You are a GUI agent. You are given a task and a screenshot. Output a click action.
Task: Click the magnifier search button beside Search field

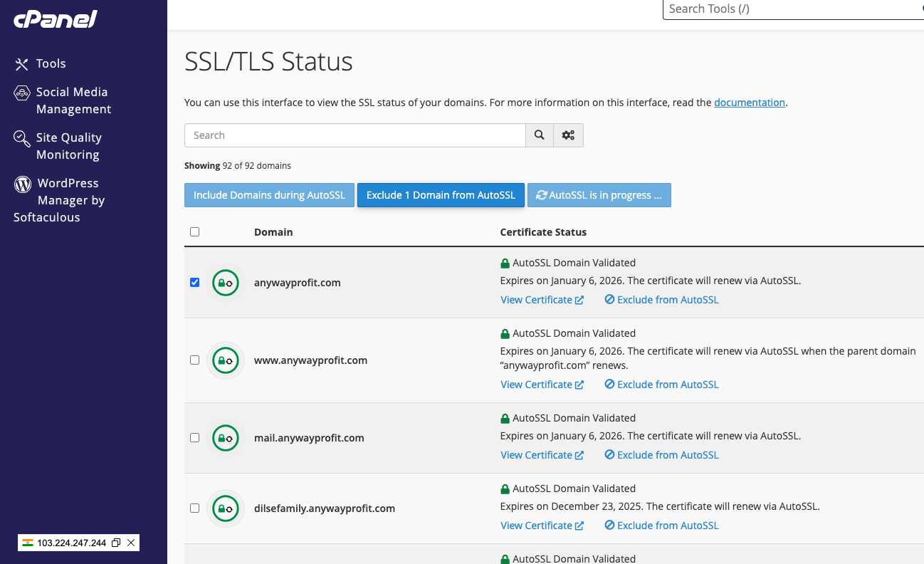[540, 135]
